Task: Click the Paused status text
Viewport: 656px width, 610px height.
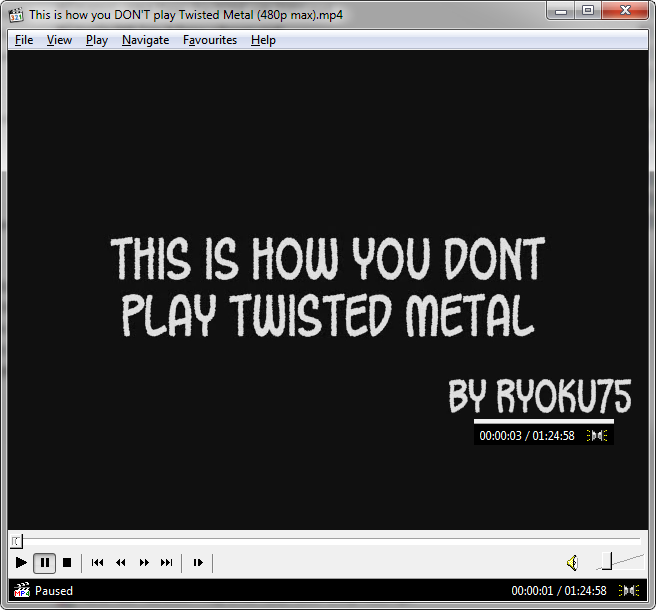Action: point(54,591)
